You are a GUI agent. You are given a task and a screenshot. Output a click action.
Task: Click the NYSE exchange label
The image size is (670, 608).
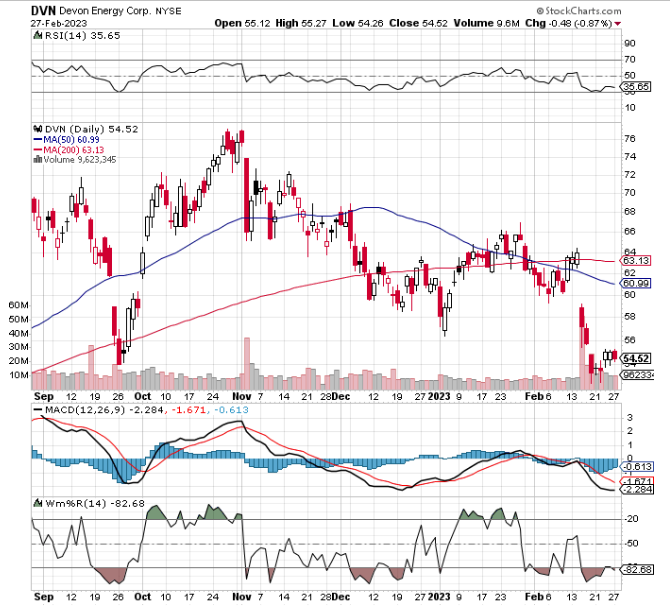pyautogui.click(x=168, y=11)
